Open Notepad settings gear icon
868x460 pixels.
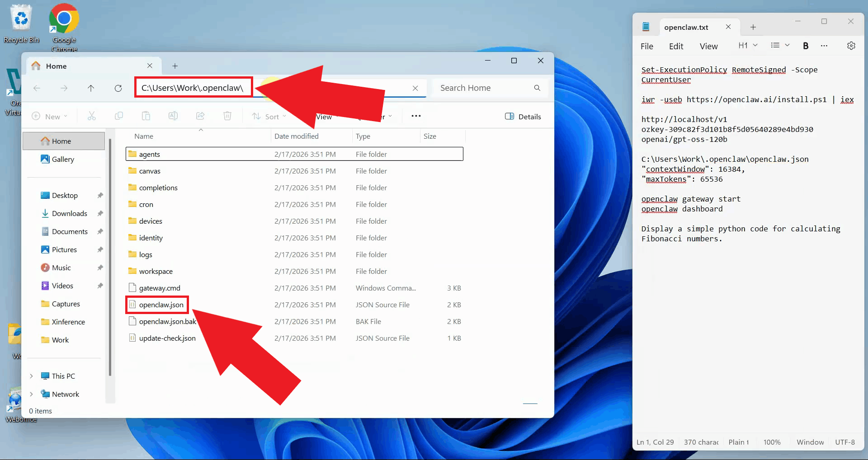pos(851,46)
